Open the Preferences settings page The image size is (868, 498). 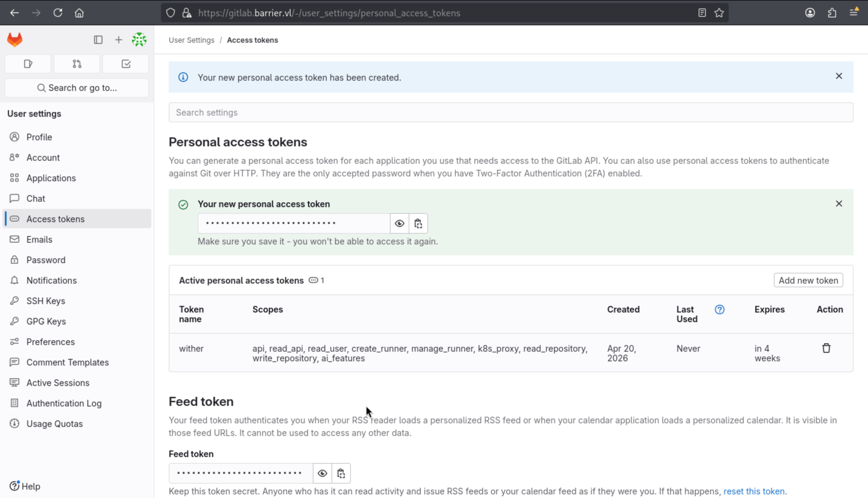tap(50, 342)
